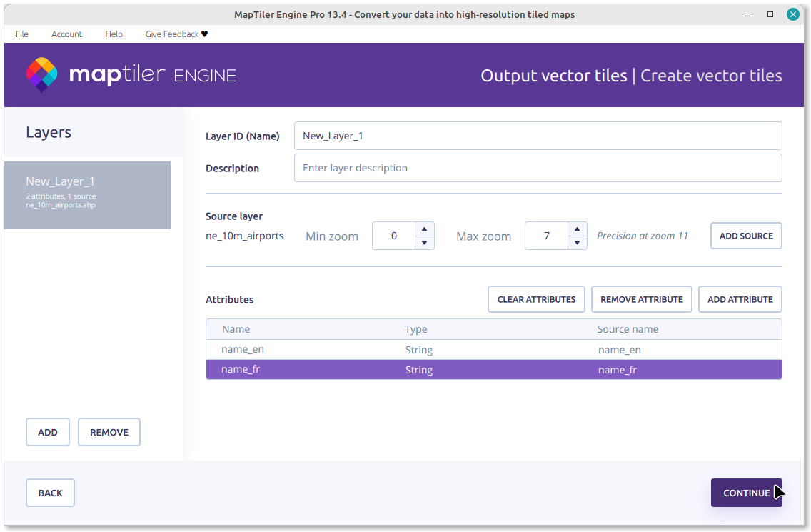Click ADD ATTRIBUTE button
The height and width of the screenshot is (532, 811).
pos(740,299)
